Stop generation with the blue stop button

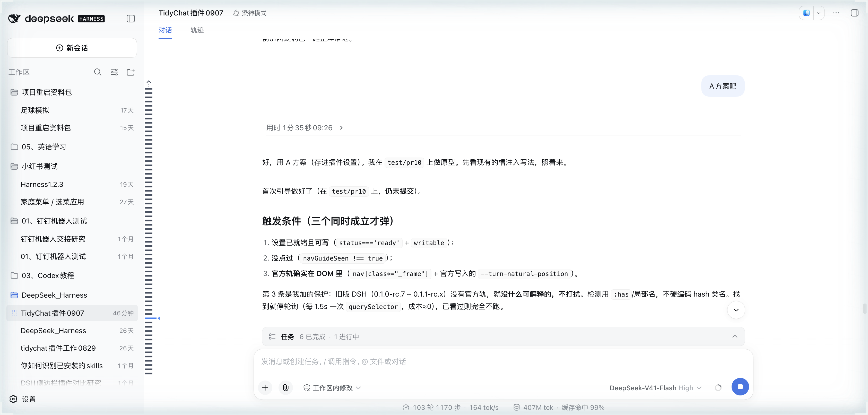click(x=740, y=387)
